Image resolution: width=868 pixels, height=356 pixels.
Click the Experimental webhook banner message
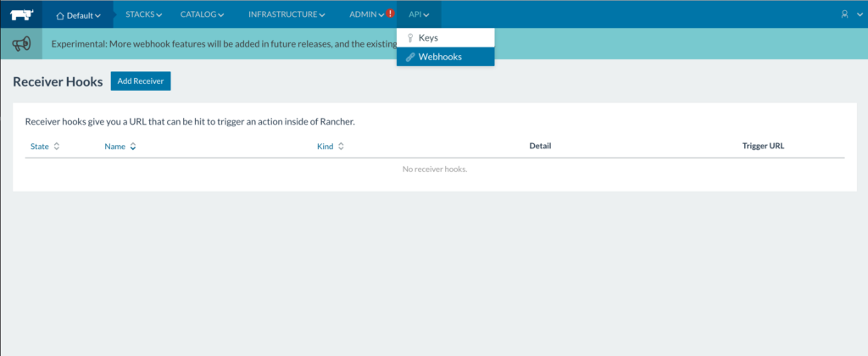point(220,44)
